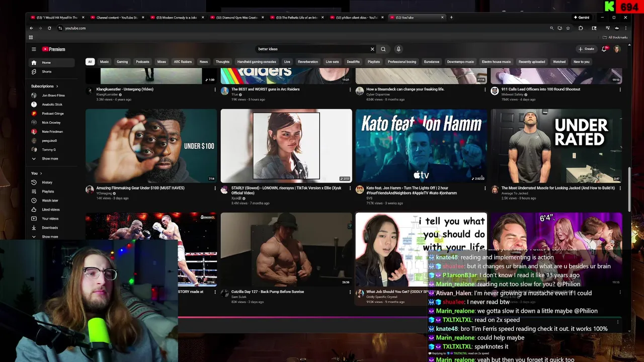Open the Subscriptions section header

point(44,86)
